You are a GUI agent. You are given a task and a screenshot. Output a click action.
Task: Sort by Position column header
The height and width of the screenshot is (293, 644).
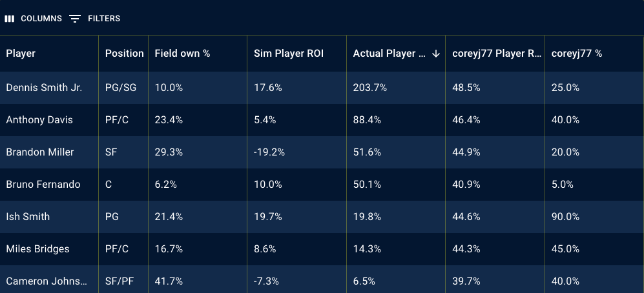click(x=124, y=54)
